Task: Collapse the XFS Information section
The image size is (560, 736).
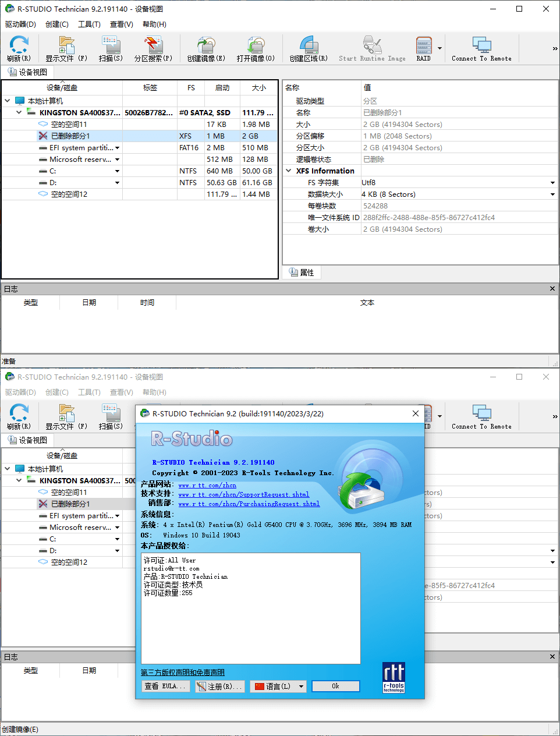Action: tap(289, 171)
